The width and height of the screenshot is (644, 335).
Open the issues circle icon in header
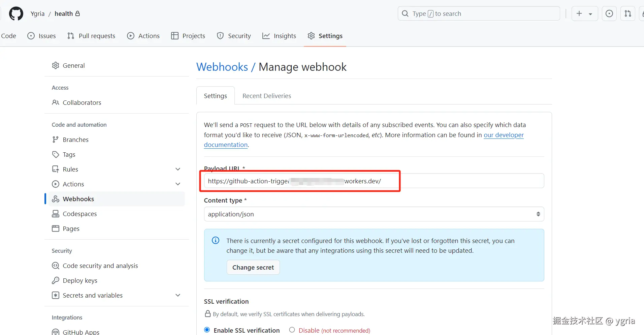609,13
